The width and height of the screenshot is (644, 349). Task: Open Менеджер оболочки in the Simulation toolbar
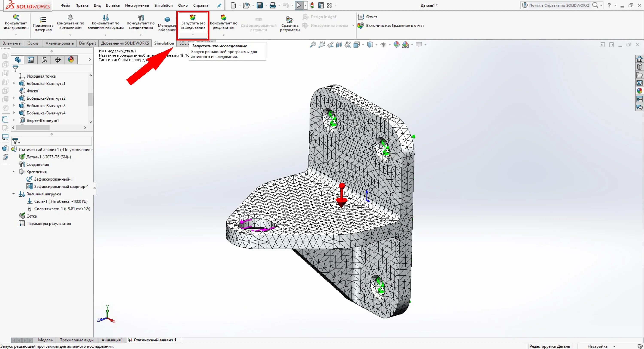coord(167,22)
